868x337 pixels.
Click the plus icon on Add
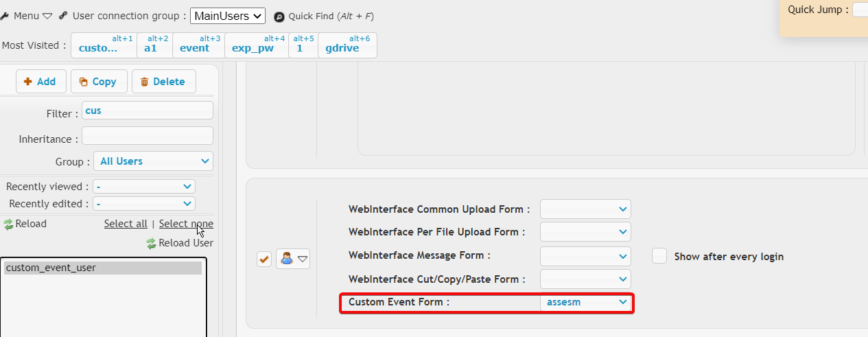coord(28,82)
